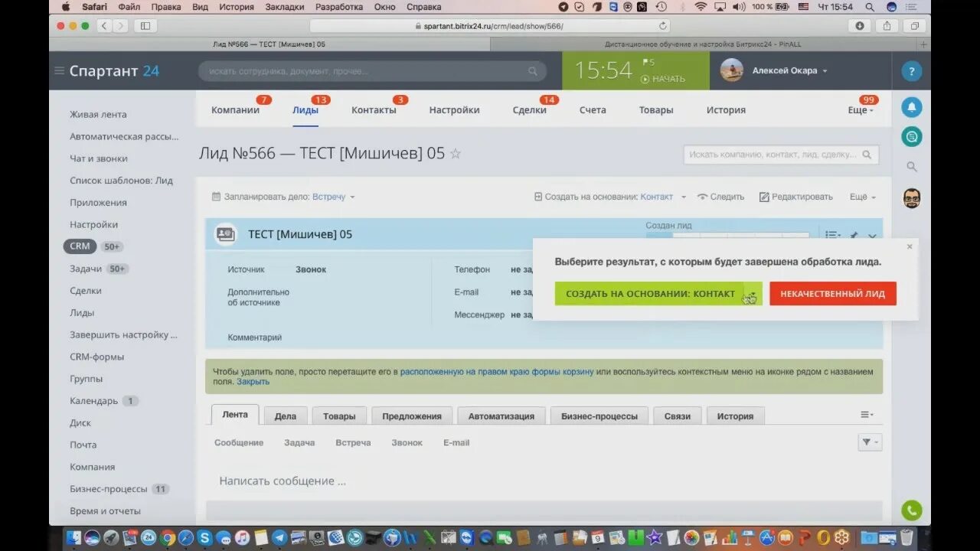The image size is (980, 551).
Task: Click the right sidebar search magnifier
Action: point(911,167)
